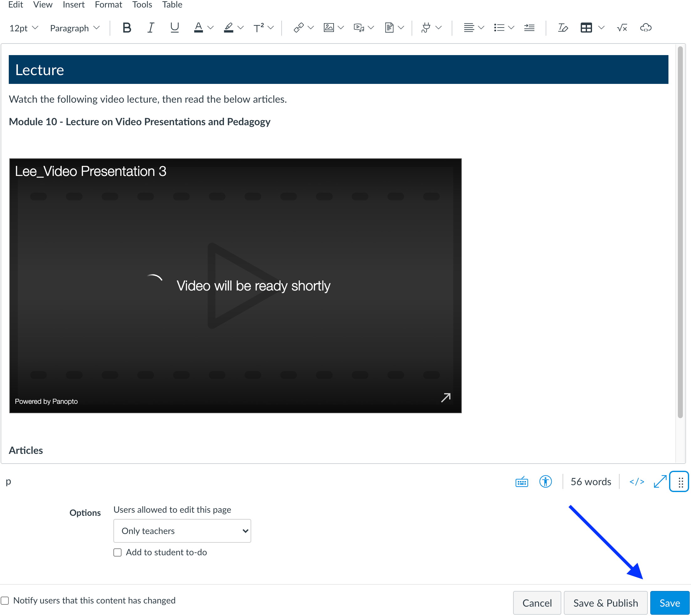This screenshot has height=616, width=691.
Task: Expand text color options chevron
Action: [210, 28]
